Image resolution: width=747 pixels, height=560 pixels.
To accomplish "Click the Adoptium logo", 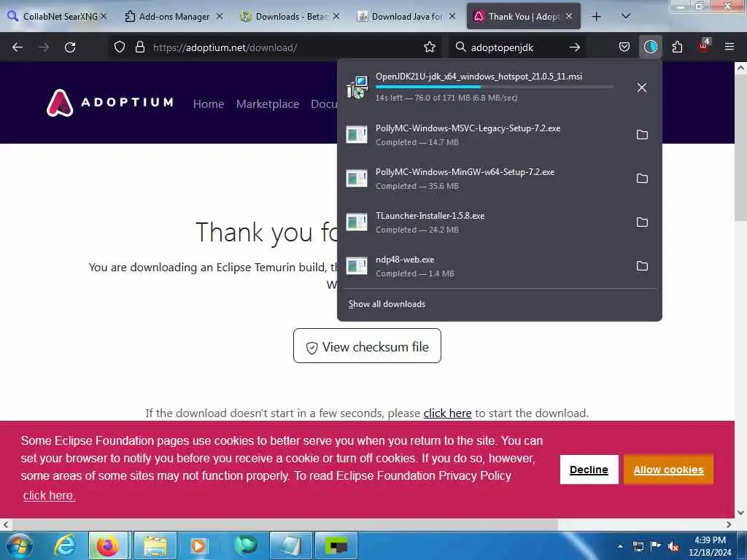I will pyautogui.click(x=110, y=102).
